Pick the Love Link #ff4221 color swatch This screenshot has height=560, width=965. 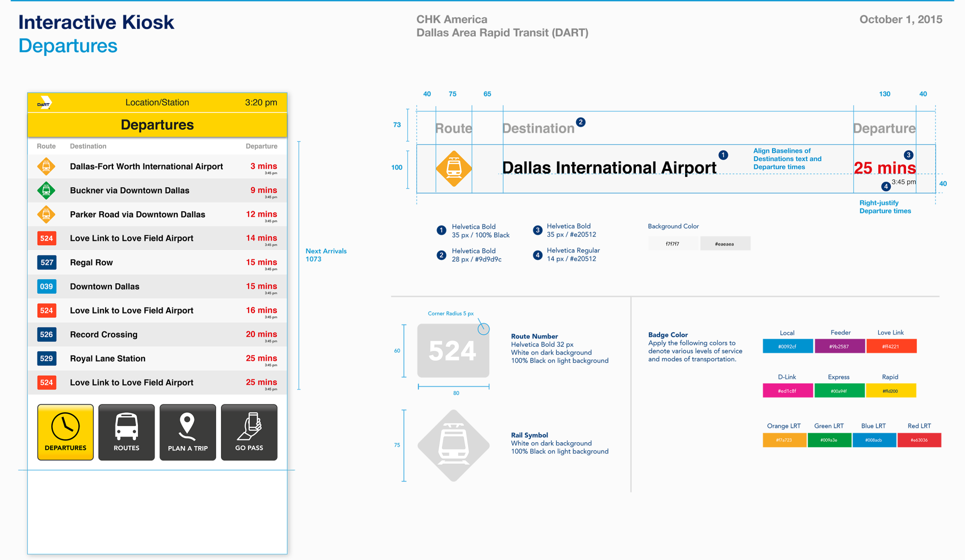coord(891,346)
